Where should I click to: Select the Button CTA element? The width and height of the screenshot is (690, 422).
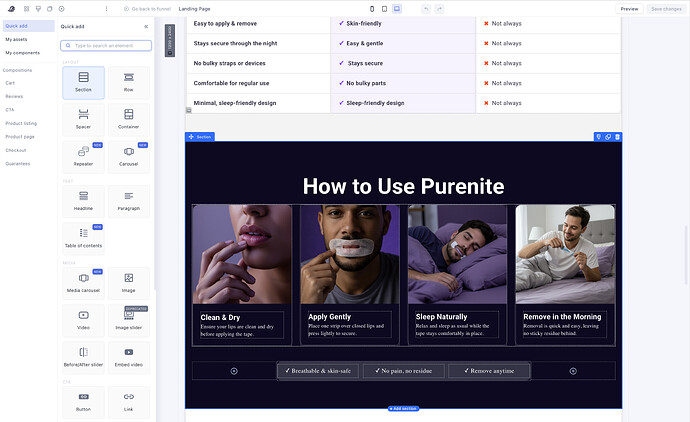coord(84,402)
